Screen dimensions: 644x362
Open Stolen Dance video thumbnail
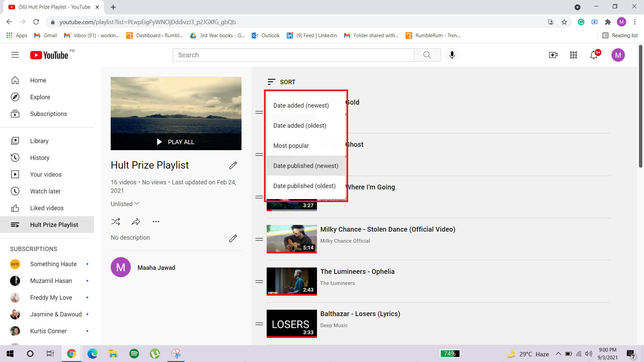(x=292, y=239)
